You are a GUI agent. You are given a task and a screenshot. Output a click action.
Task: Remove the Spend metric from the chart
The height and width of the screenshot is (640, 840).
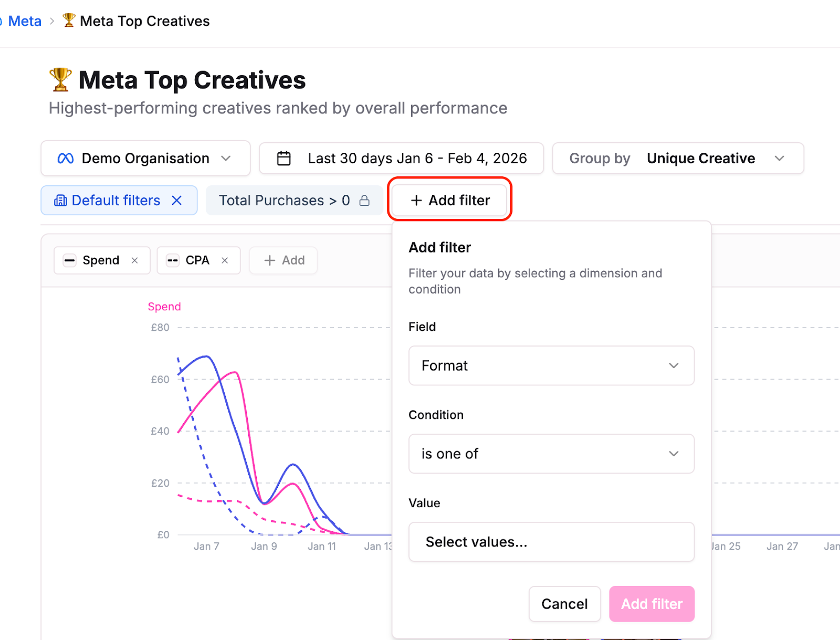click(x=134, y=260)
